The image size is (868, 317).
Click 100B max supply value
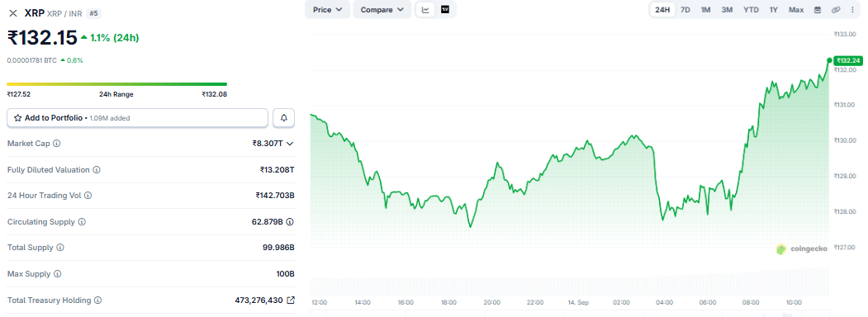(286, 274)
